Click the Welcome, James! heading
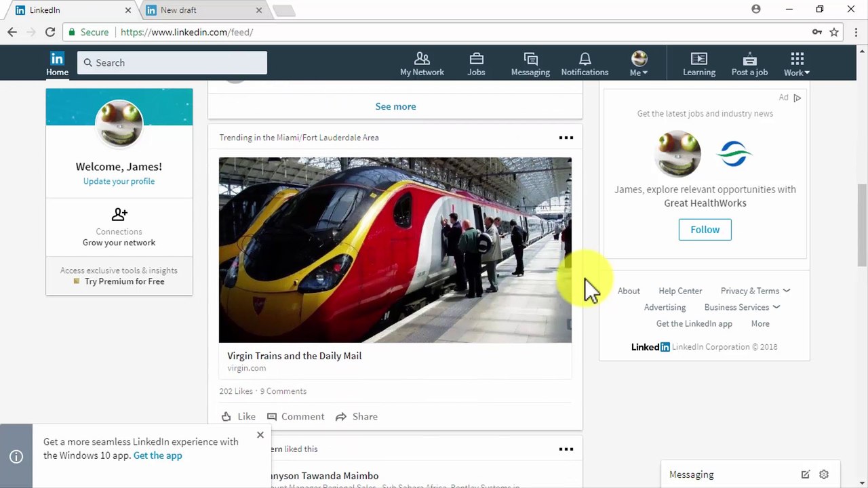 click(x=119, y=167)
